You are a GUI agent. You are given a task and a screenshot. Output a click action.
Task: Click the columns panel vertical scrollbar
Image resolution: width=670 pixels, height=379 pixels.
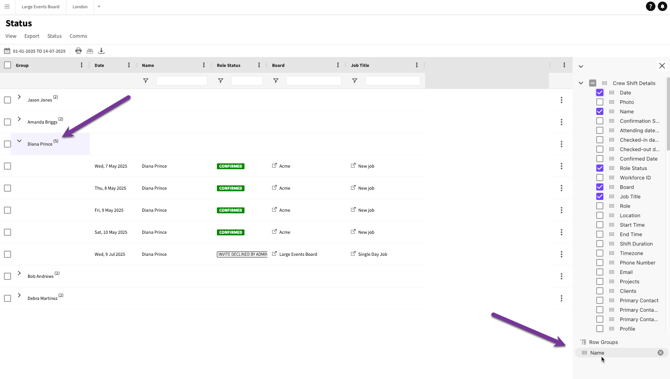click(x=667, y=113)
